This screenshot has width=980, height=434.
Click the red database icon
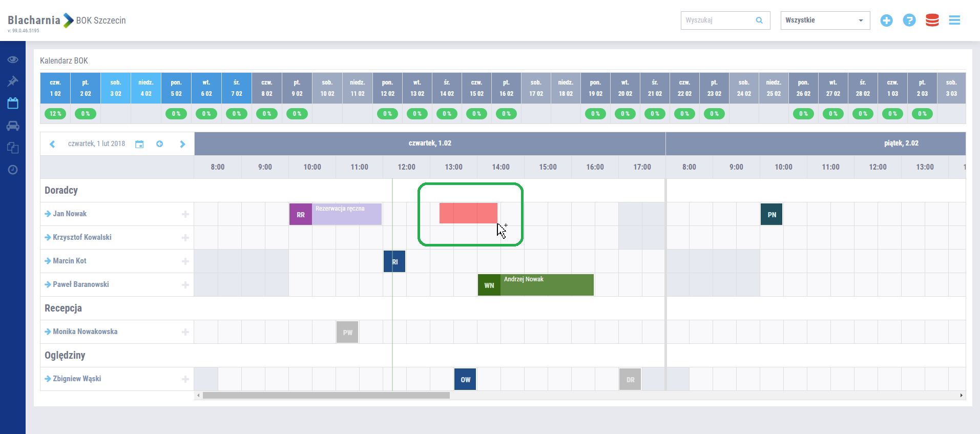(x=932, y=20)
